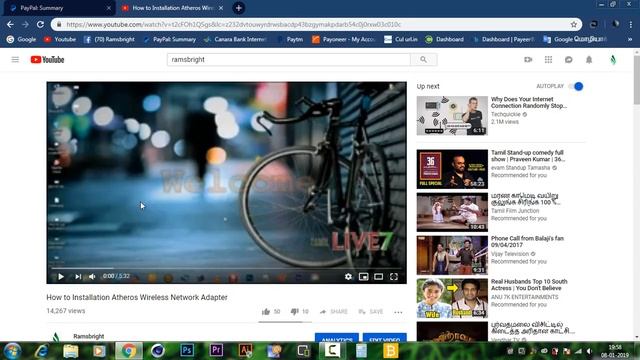Open the messages chat bubble icon
640x360 pixels.
[569, 60]
